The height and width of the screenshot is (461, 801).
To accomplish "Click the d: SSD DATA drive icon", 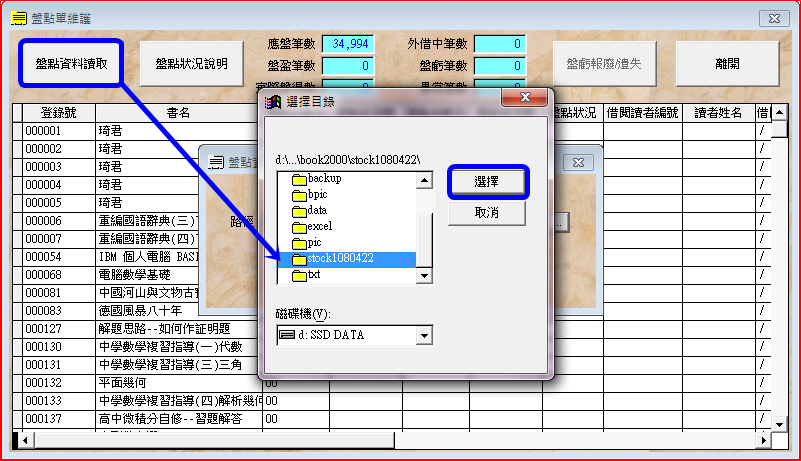I will click(287, 335).
